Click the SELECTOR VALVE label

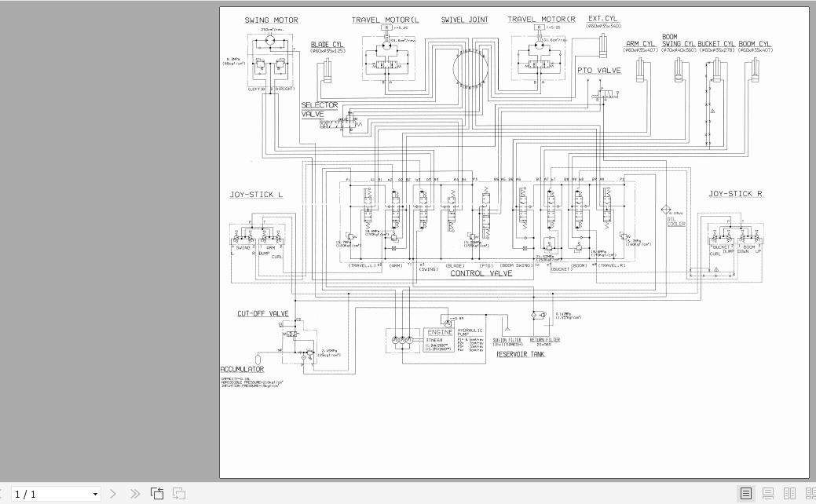pos(320,110)
